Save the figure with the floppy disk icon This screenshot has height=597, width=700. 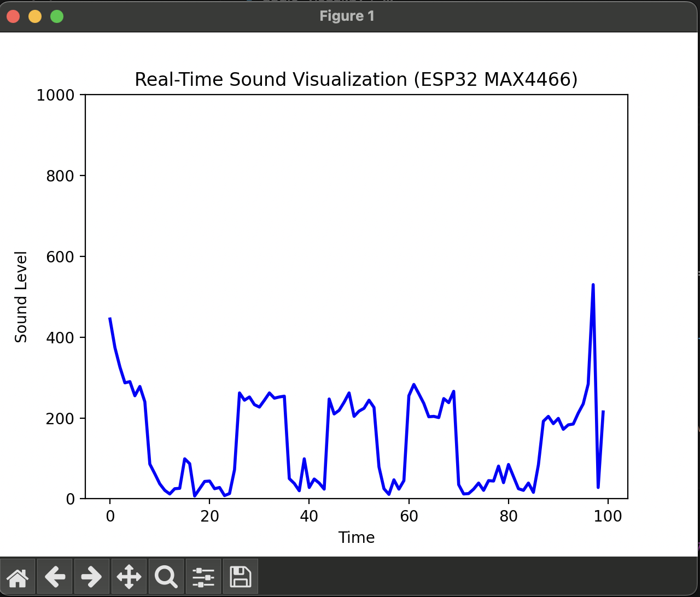[x=240, y=576]
